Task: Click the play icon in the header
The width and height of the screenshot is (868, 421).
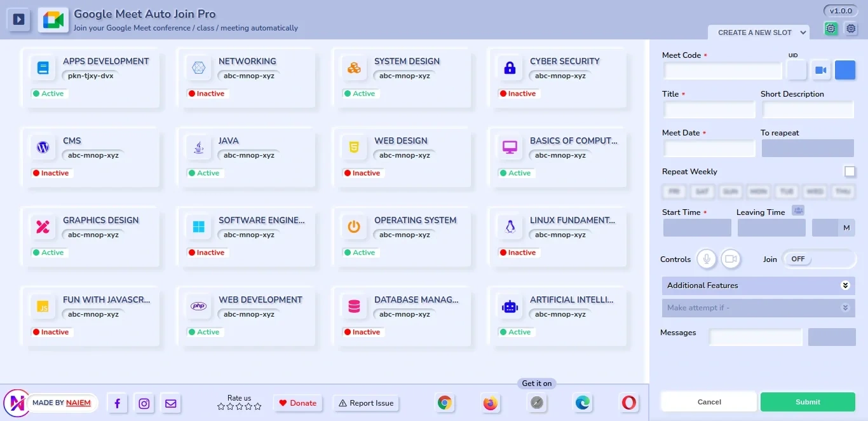Action: (x=19, y=20)
